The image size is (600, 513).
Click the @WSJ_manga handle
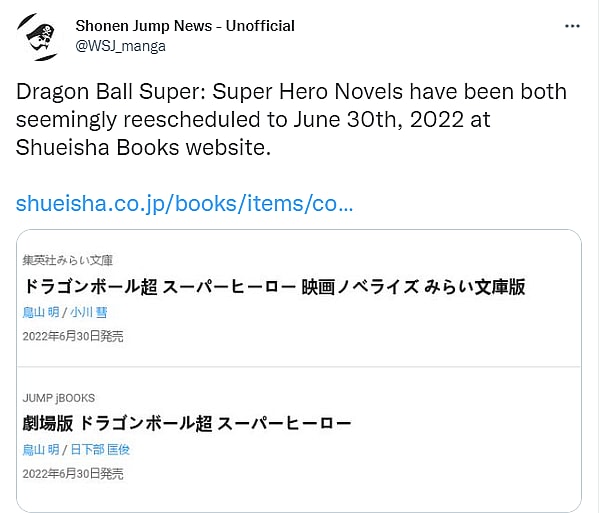[120, 45]
